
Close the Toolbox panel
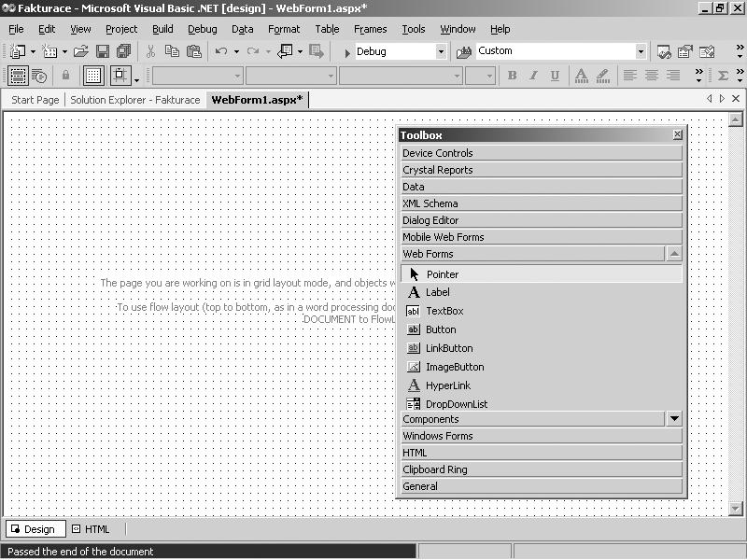(x=677, y=134)
